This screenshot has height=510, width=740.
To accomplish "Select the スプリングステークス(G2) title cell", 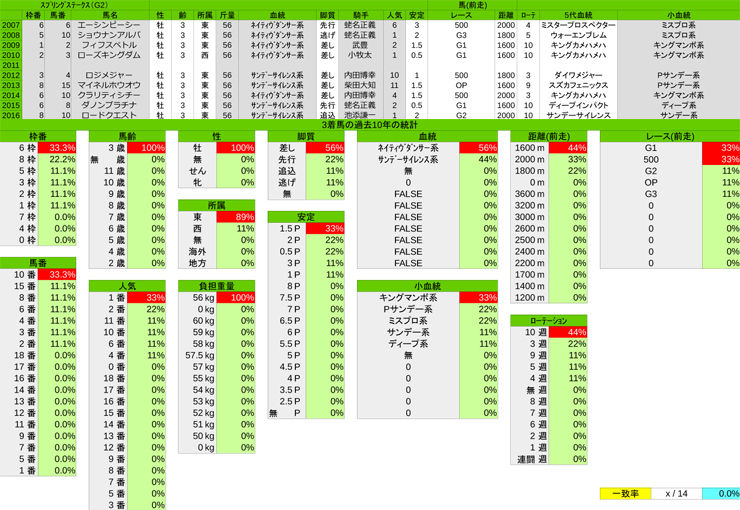I will (75, 5).
